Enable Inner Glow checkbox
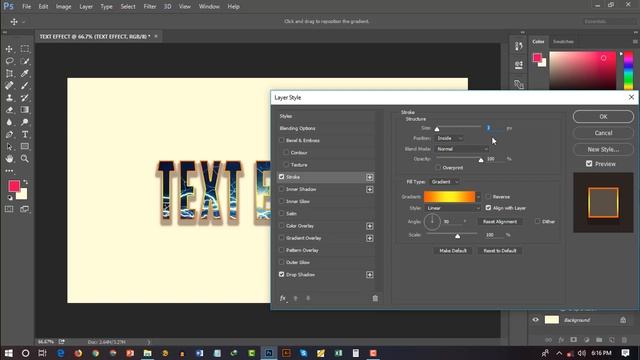The width and height of the screenshot is (640, 360). click(282, 201)
